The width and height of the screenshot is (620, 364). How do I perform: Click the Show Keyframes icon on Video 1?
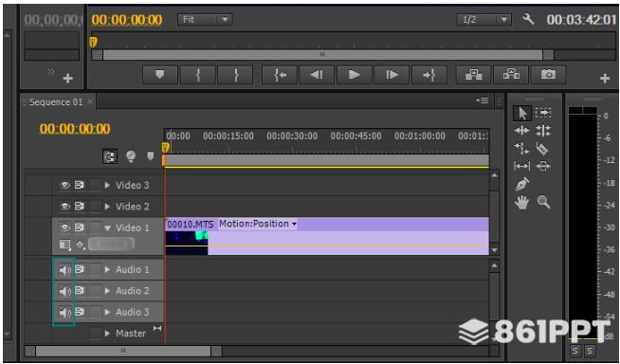click(x=81, y=246)
